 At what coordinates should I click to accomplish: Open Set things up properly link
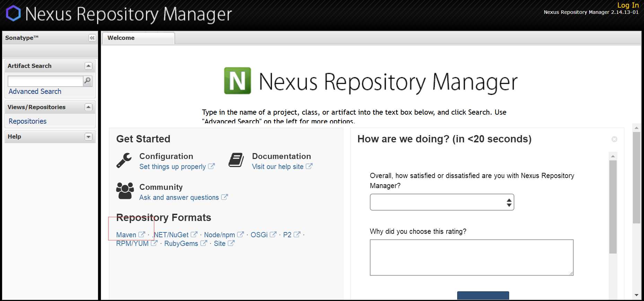(173, 167)
